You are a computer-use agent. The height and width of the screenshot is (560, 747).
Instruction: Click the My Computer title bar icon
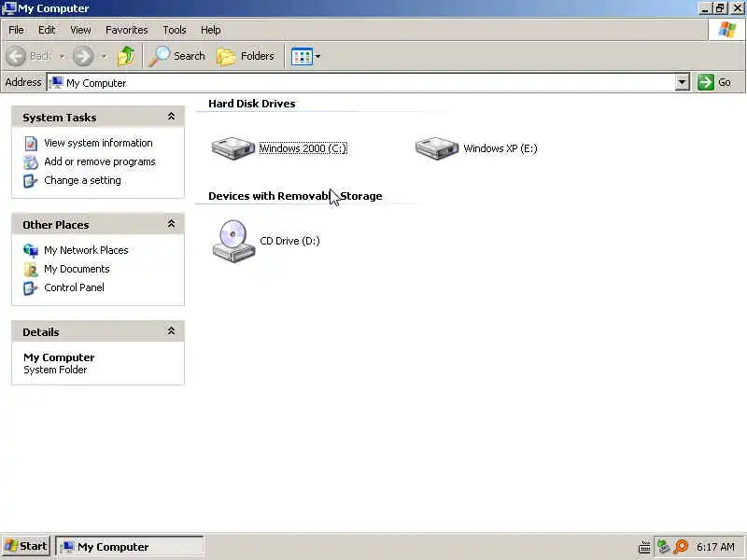9,8
